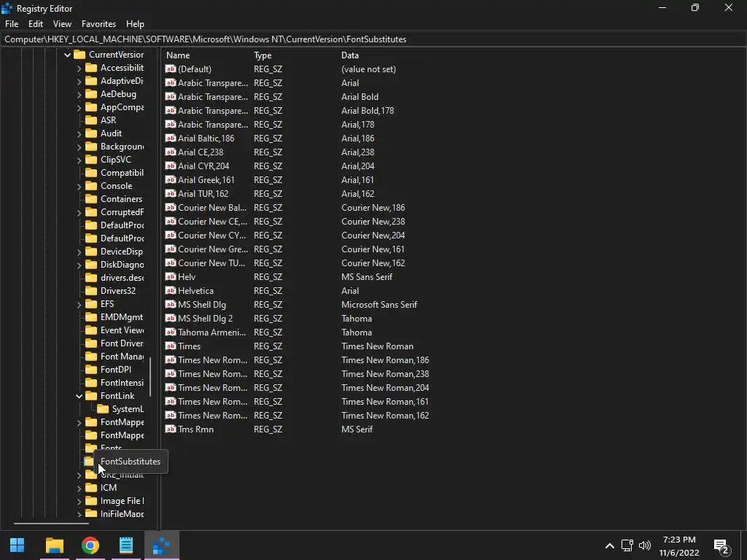
Task: Open the Favorites menu
Action: (98, 24)
